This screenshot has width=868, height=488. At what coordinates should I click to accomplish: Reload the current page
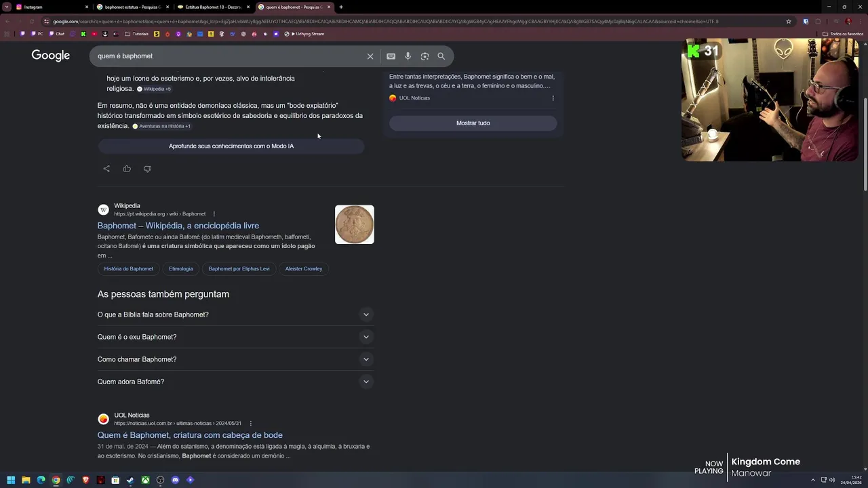[x=32, y=21]
